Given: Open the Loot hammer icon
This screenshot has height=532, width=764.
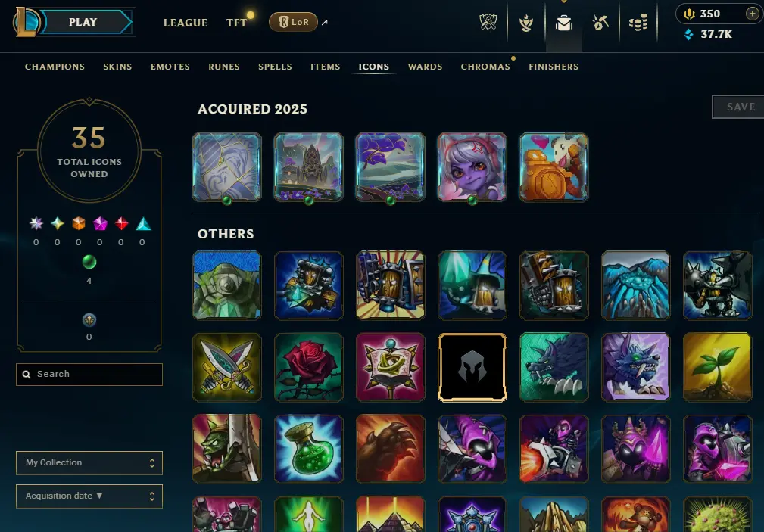Looking at the screenshot, I should pos(600,23).
